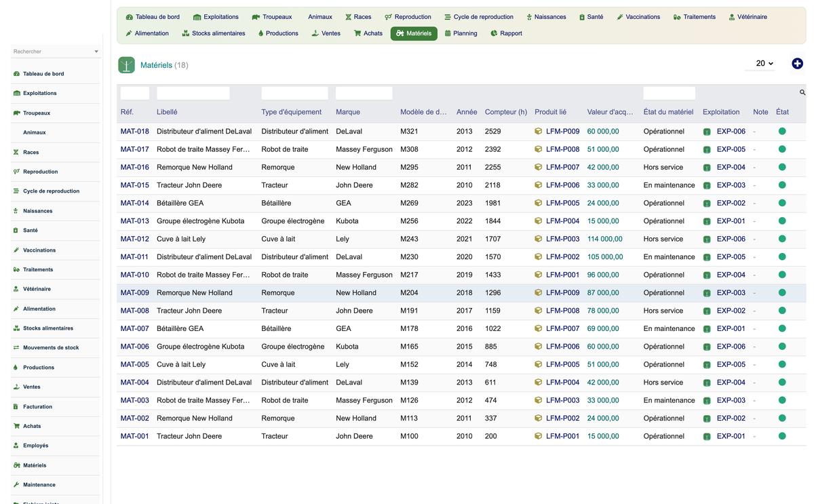This screenshot has width=814, height=504.
Task: Click the Réf. filter input field
Action: (x=135, y=93)
